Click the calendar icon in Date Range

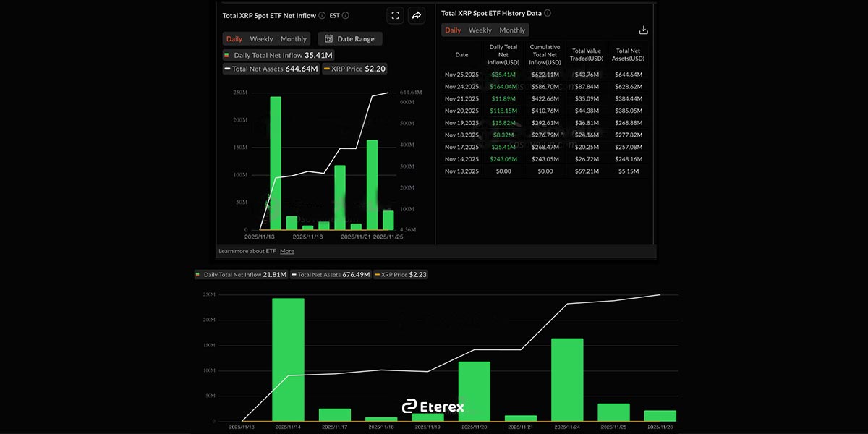pos(328,39)
